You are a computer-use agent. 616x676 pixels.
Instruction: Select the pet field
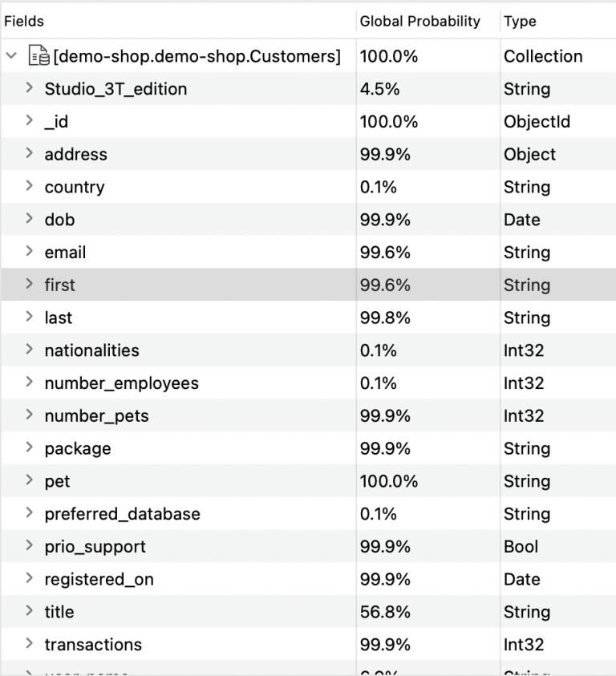click(x=59, y=481)
